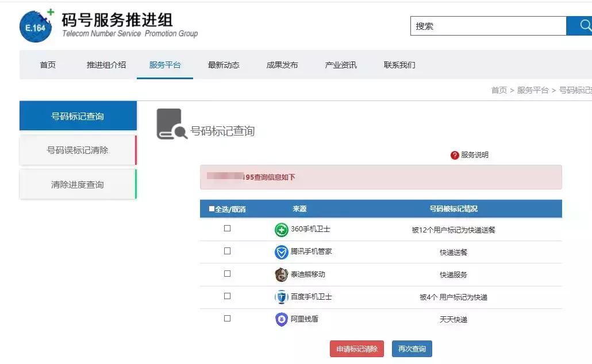Open the 联系我们 page
The width and height of the screenshot is (592, 364).
401,65
